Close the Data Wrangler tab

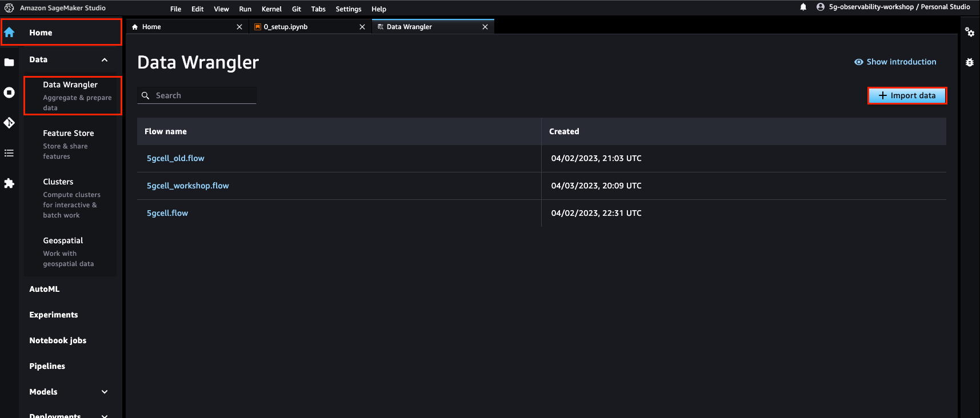click(x=485, y=27)
